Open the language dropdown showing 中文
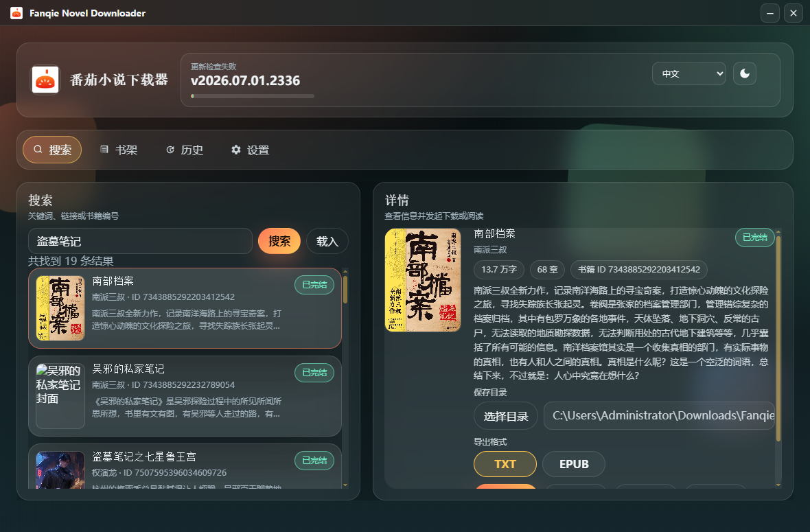810x532 pixels. pyautogui.click(x=688, y=73)
